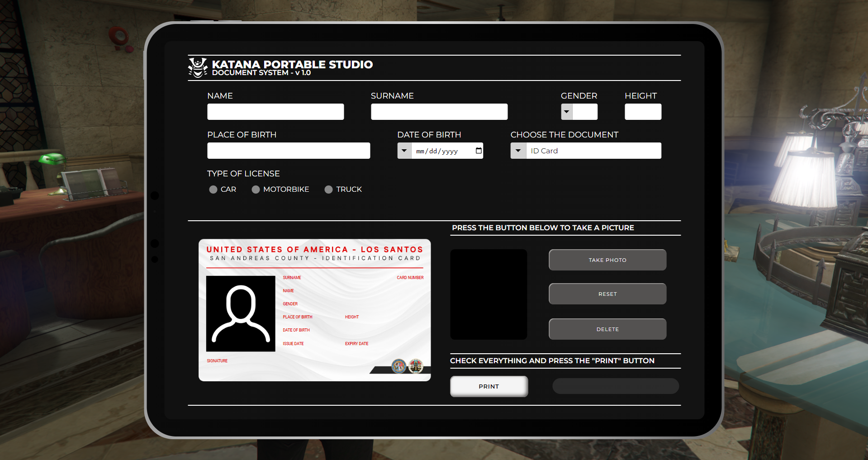Click the round seal emblems on the ID card
This screenshot has width=868, height=460.
[407, 366]
